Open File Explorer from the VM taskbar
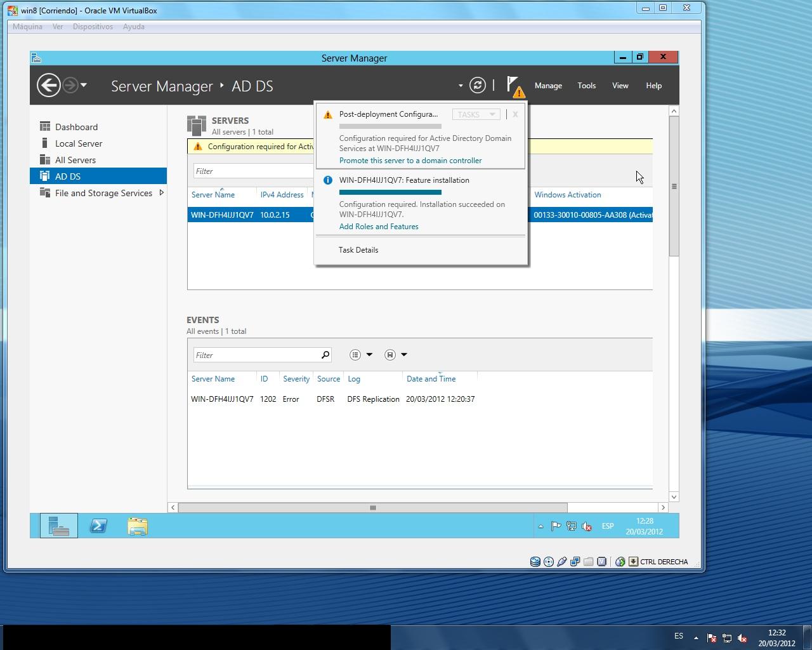The image size is (812, 650). click(x=138, y=526)
